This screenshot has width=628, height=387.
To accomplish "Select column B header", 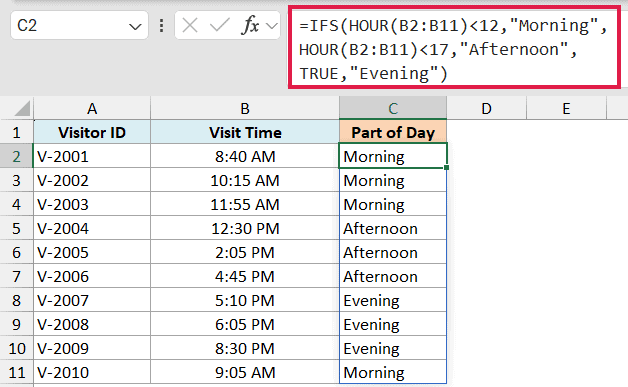I will 245,108.
